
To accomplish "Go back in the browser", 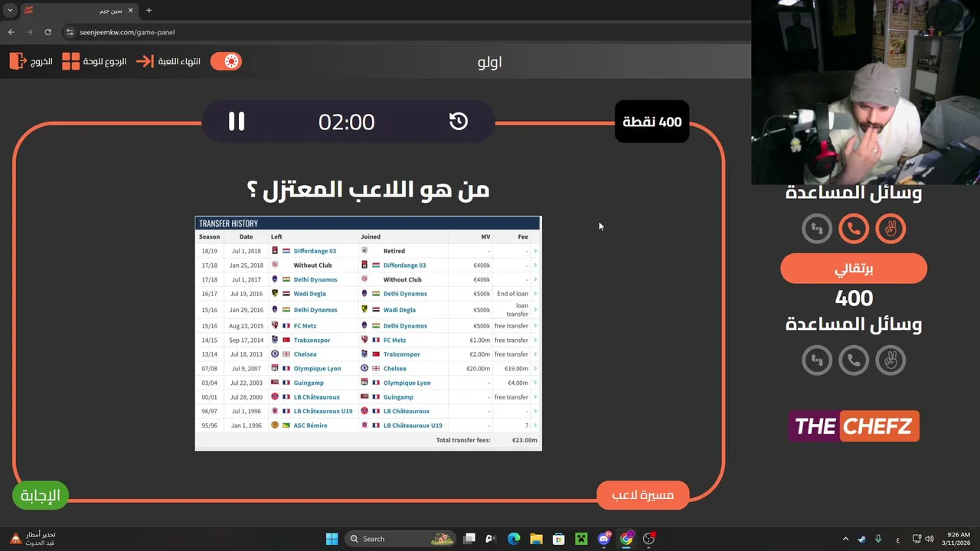I will (11, 32).
